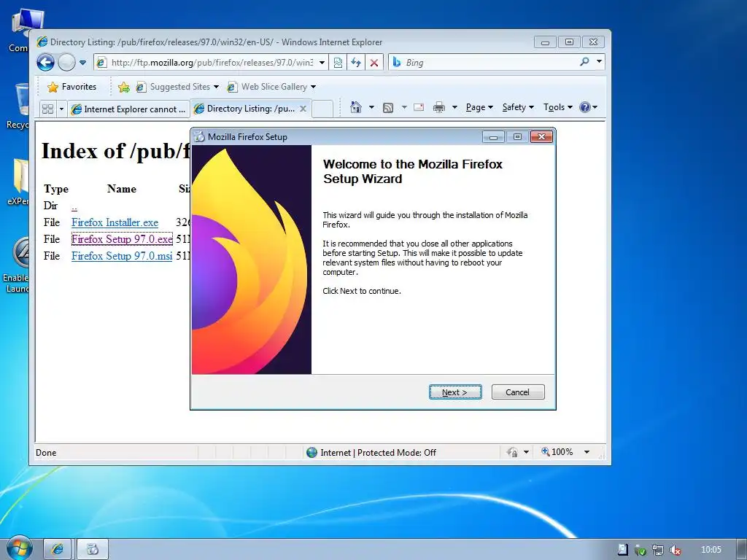The image size is (747, 560).
Task: Click the Read Mail icon
Action: coord(419,107)
